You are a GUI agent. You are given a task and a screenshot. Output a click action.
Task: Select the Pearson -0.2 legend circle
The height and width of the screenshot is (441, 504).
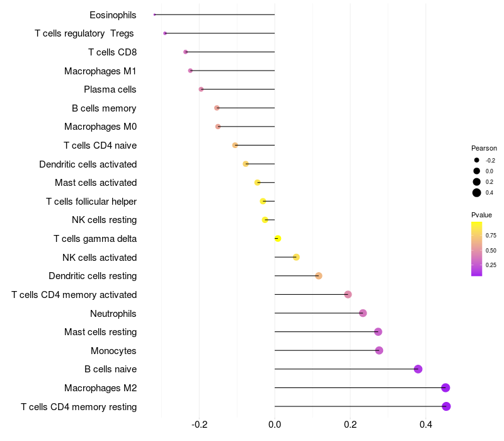[x=477, y=160]
